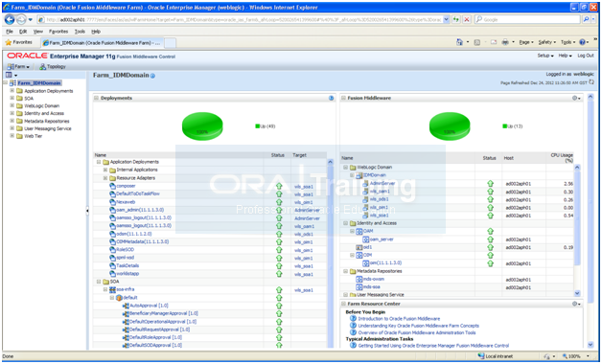602x364 pixels.
Task: Click the wls_soa1 target for composer
Action: tap(304, 187)
